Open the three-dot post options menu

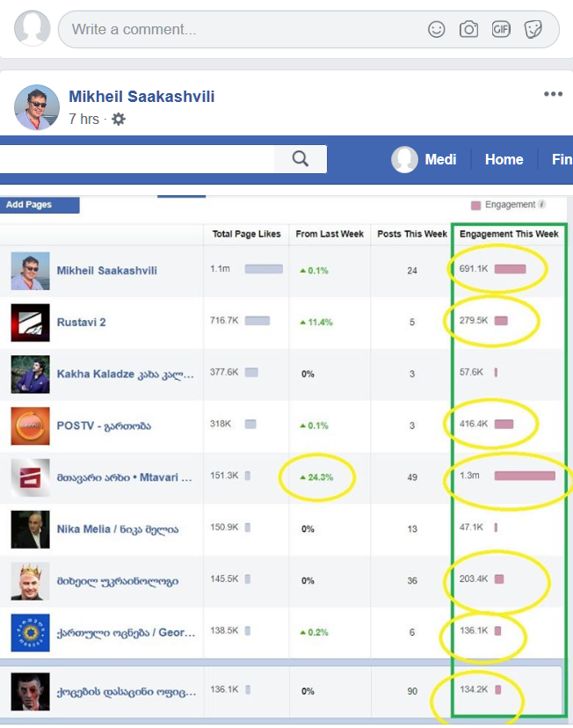(553, 95)
